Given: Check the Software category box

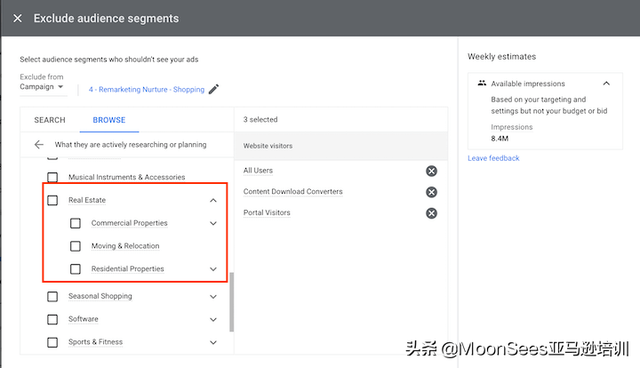Looking at the screenshot, I should click(x=52, y=319).
